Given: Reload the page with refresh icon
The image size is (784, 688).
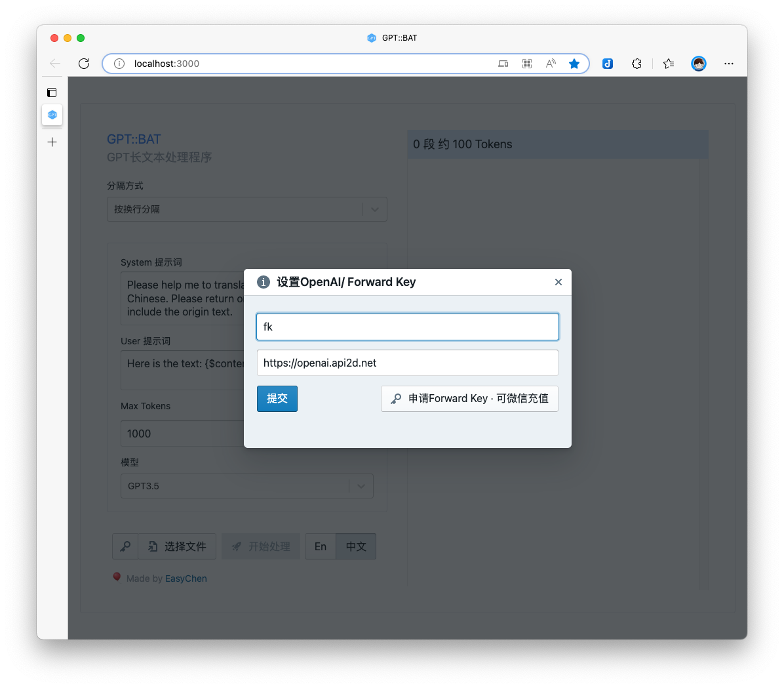Looking at the screenshot, I should click(84, 64).
